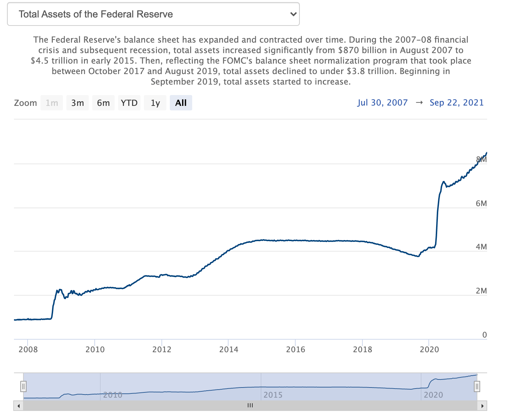Click the scrollbar right arrow
This screenshot has width=513, height=420.
(x=482, y=406)
